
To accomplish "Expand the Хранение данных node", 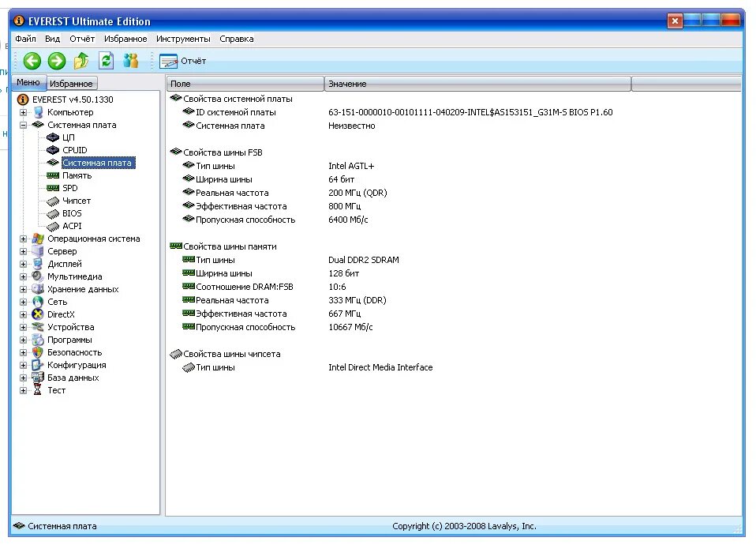I will point(23,290).
